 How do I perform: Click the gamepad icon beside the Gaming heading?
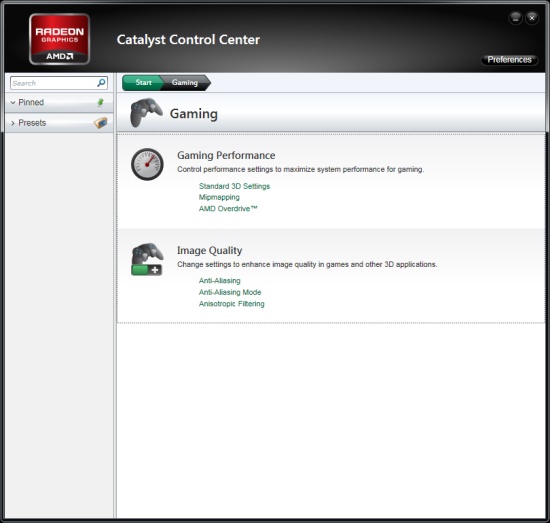146,112
